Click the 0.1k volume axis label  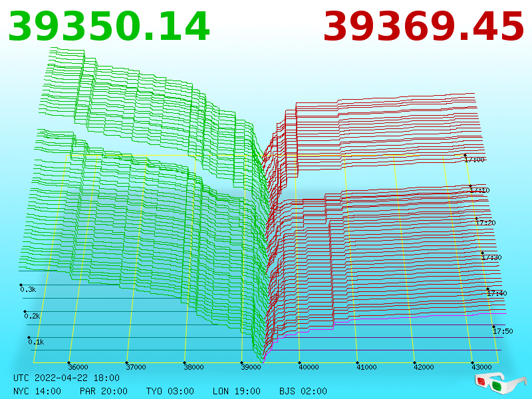pos(37,342)
